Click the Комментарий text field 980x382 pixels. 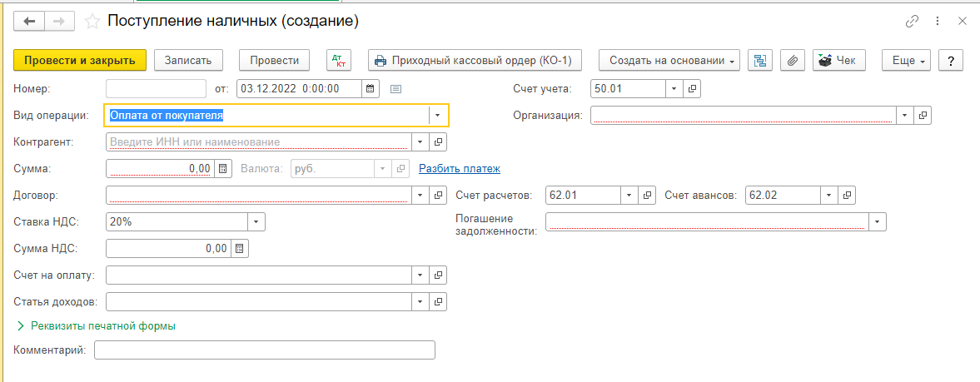click(x=264, y=350)
